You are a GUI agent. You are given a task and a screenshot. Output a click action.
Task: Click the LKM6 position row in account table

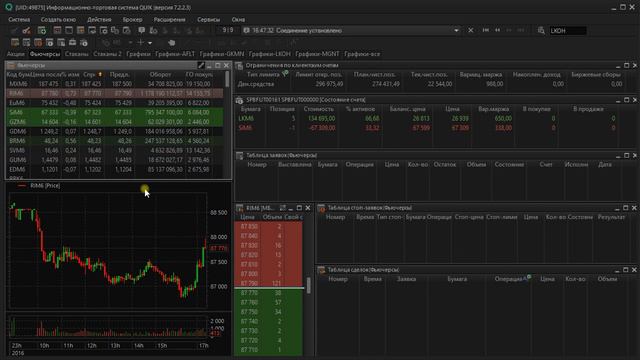[427, 118]
